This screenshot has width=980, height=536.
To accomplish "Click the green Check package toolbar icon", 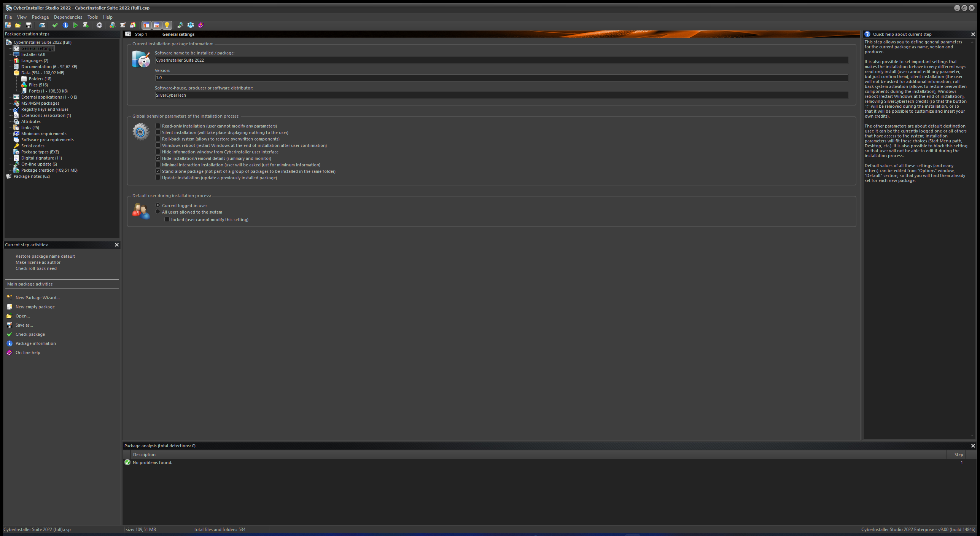I will click(x=55, y=25).
